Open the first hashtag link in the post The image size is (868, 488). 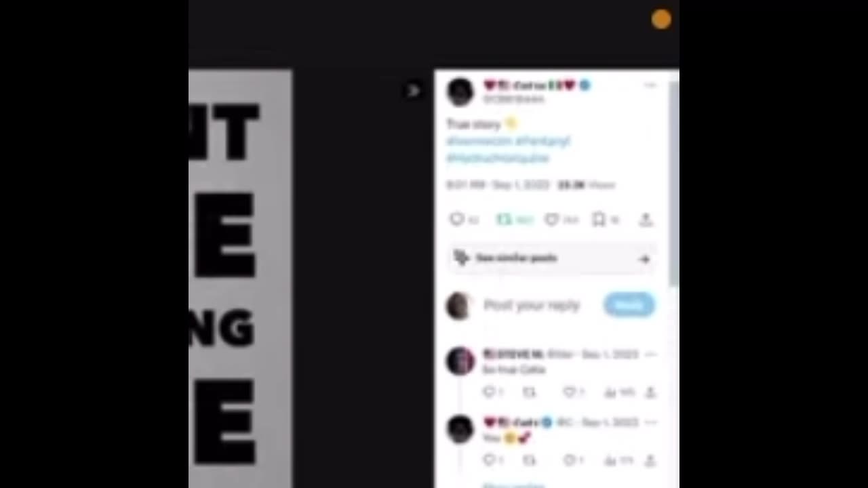(479, 141)
